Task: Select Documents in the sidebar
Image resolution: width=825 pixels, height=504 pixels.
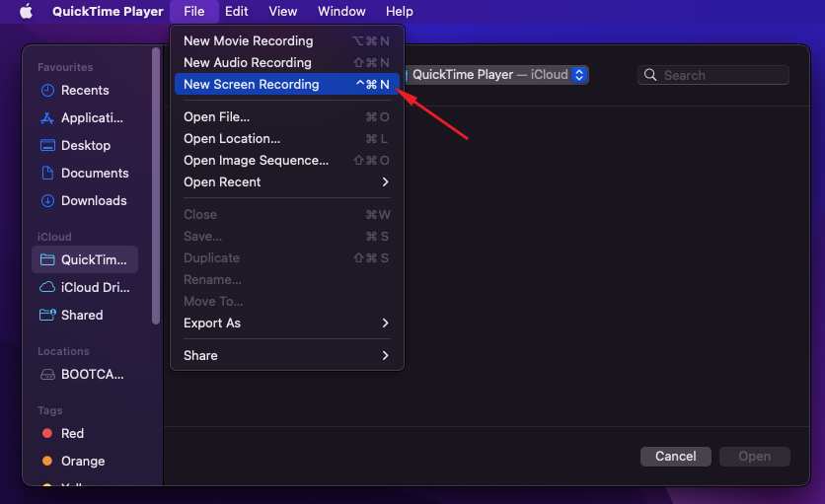Action: point(85,173)
